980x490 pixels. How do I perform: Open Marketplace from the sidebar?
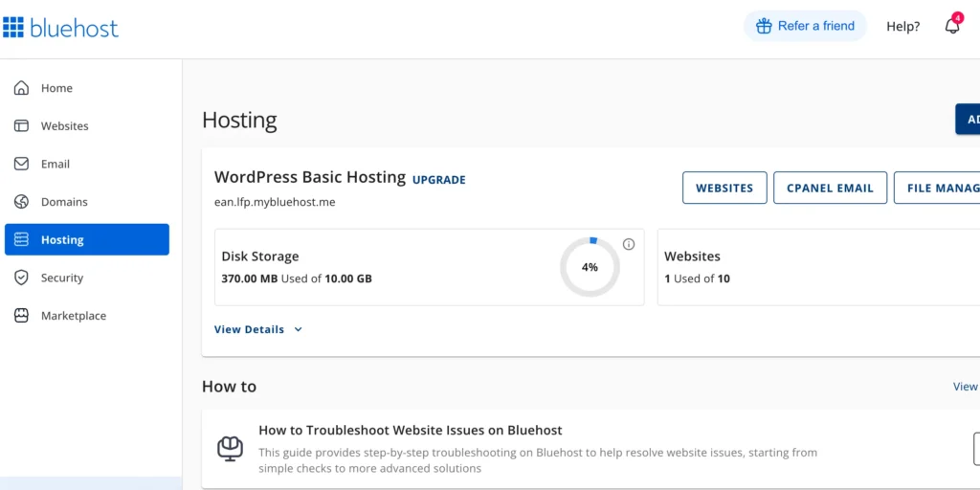(87, 316)
